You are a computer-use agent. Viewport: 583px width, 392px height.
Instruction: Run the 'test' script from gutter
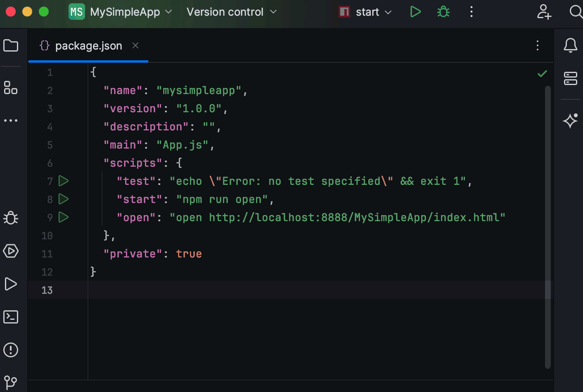(x=64, y=181)
